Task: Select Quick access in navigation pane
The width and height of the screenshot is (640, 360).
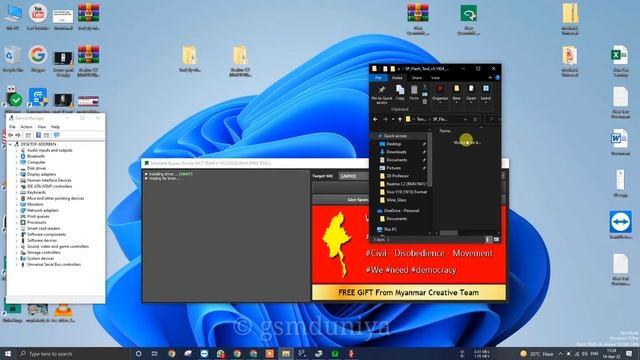Action: point(395,136)
